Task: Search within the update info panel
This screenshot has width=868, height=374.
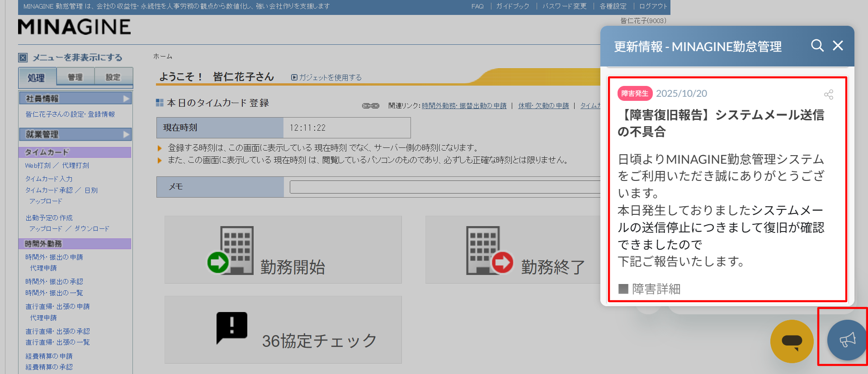Action: [x=817, y=46]
